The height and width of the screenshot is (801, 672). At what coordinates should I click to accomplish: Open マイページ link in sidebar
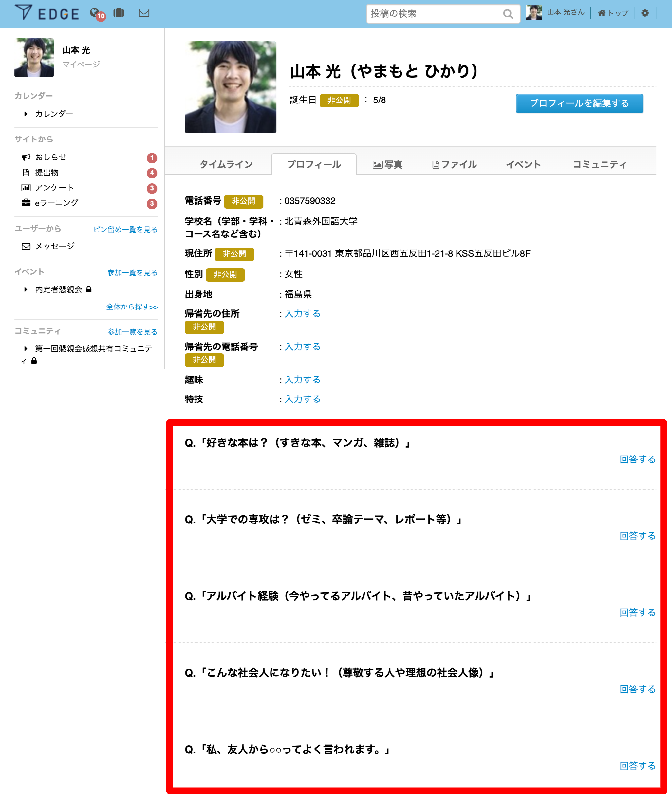[81, 64]
